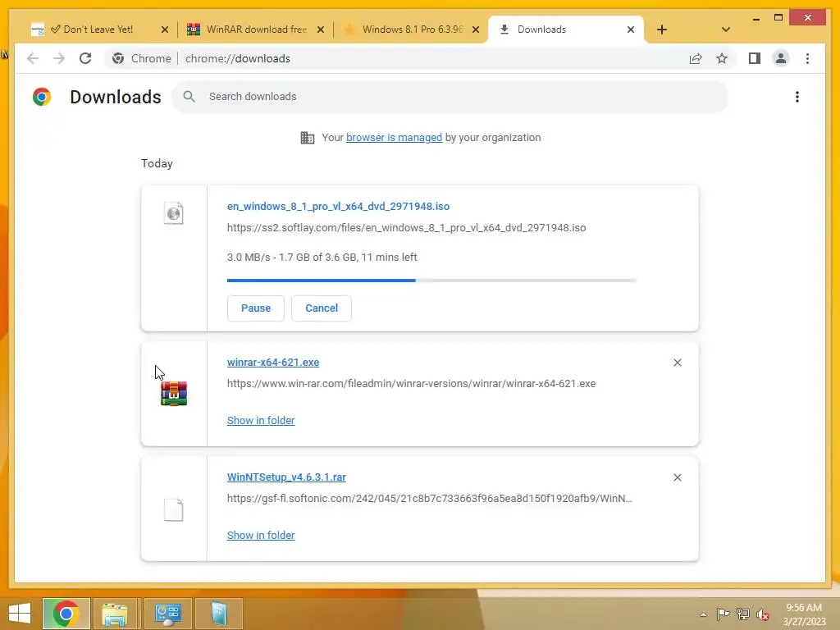Click the Chrome taskbar icon
Viewport: 840px width, 630px height.
[x=66, y=614]
